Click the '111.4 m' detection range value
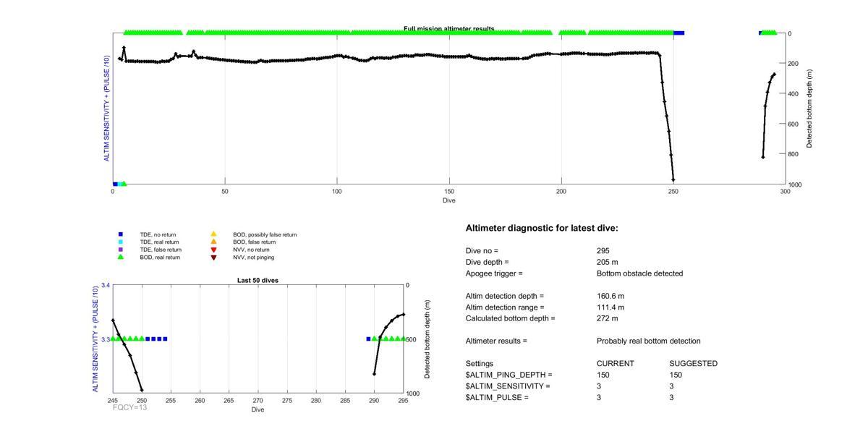 pyautogui.click(x=610, y=307)
